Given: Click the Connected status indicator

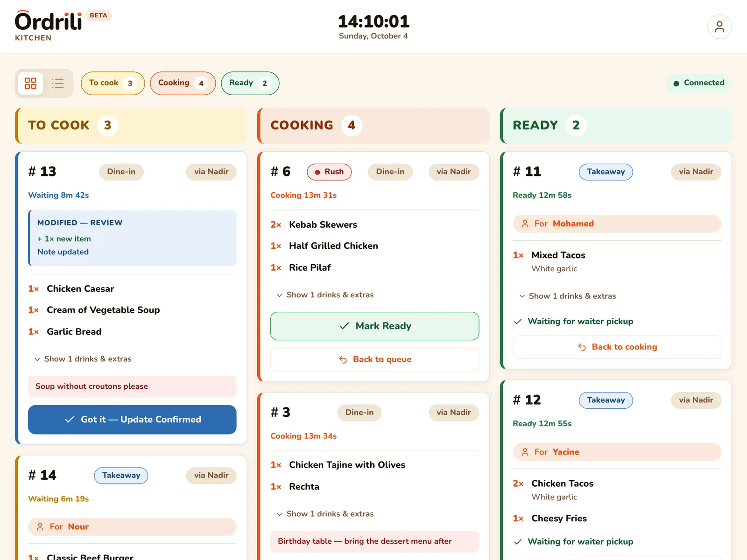Looking at the screenshot, I should coord(699,83).
